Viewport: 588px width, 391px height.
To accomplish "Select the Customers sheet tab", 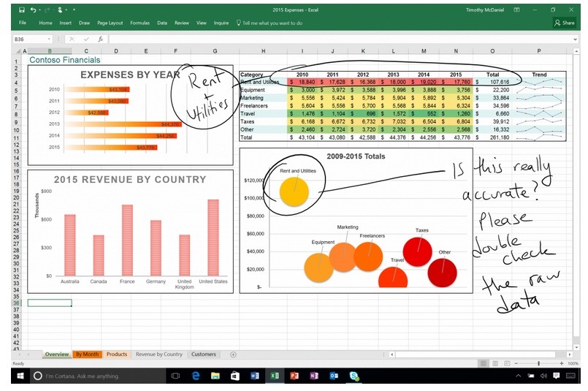I will pos(204,354).
